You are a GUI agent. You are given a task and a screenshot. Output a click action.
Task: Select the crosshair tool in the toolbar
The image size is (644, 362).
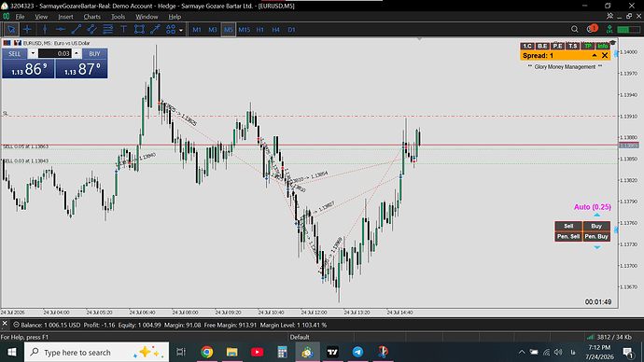27,30
